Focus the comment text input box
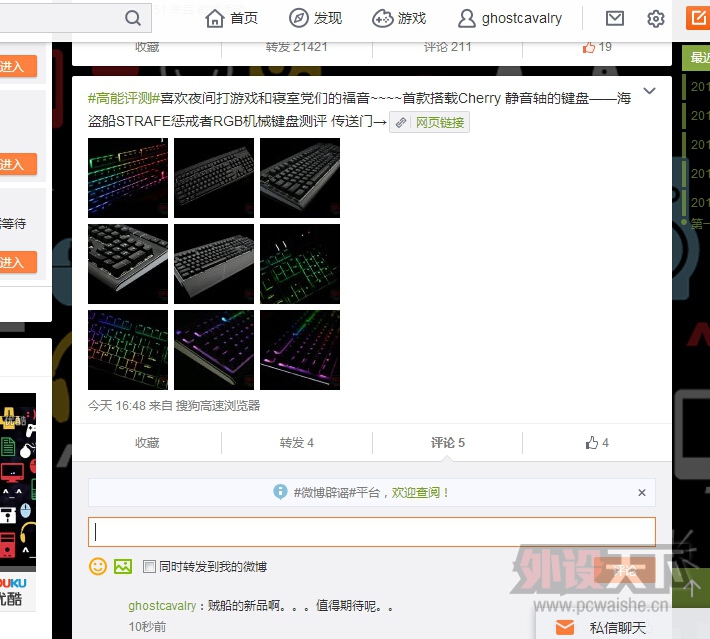The width and height of the screenshot is (710, 639). [x=372, y=532]
